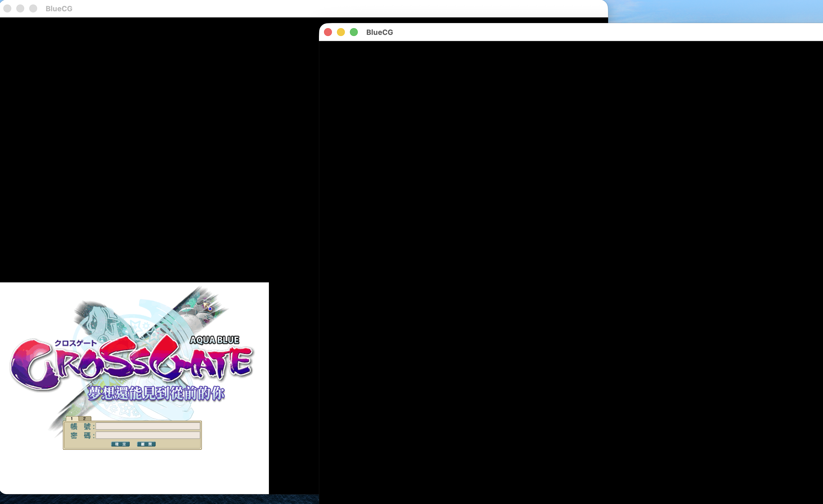Click the front BlueCG window title text
This screenshot has height=504, width=823.
379,32
